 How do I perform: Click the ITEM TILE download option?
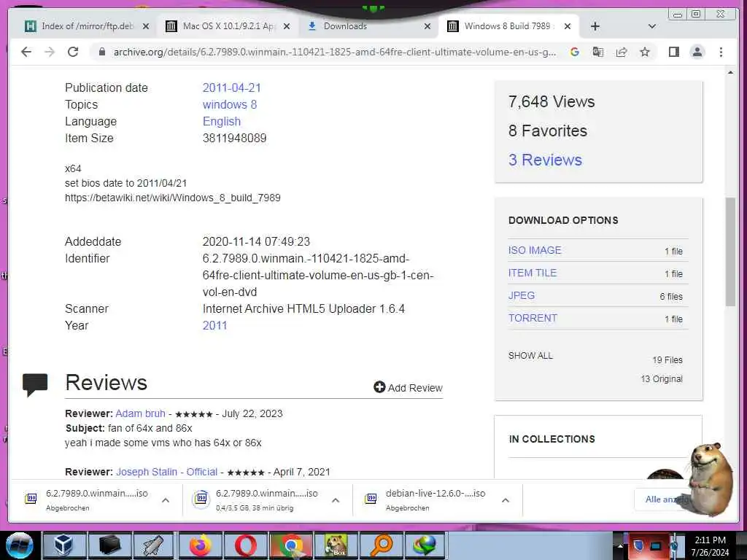[532, 273]
